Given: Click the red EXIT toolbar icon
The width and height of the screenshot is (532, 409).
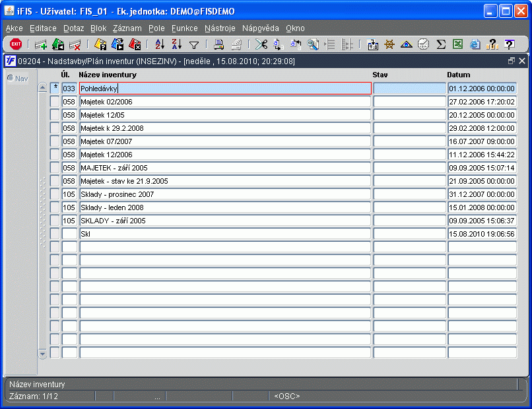Looking at the screenshot, I should pos(16,44).
